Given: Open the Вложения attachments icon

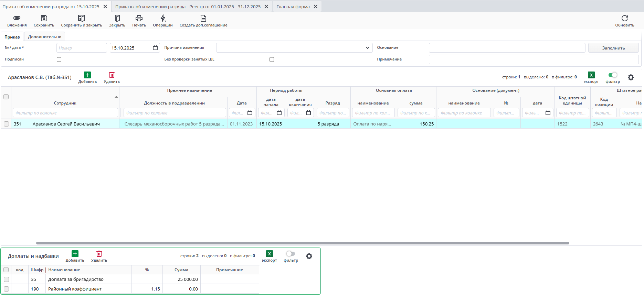Looking at the screenshot, I should [17, 18].
